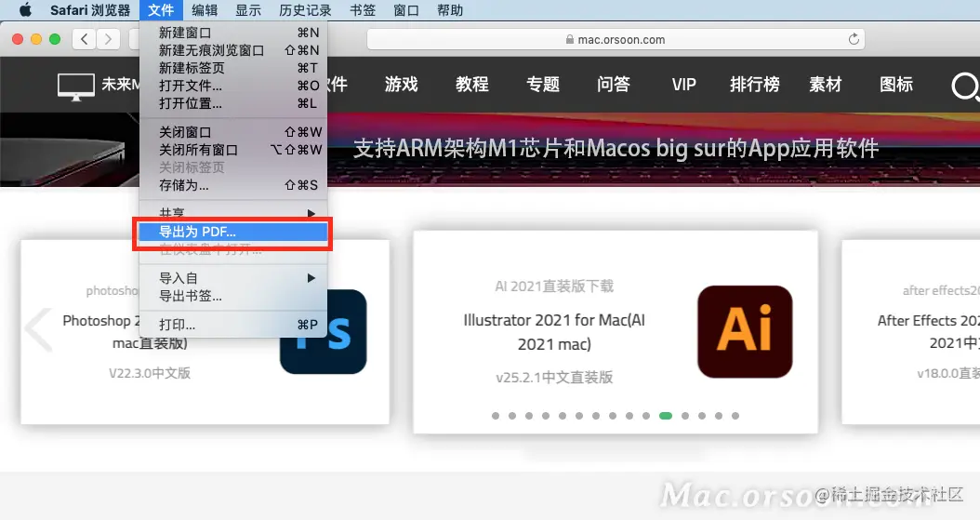Select 导出为 PDF… menu item
Screen dimensions: 980x520
(233, 232)
